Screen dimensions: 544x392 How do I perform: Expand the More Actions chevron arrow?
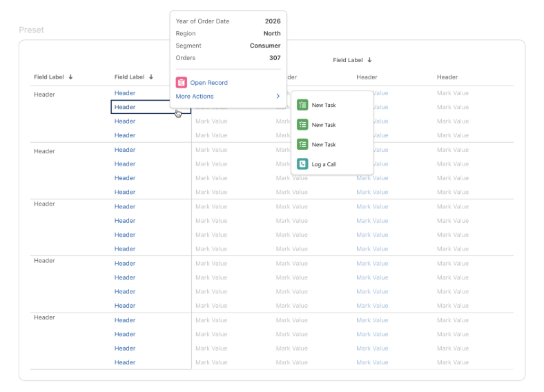[x=278, y=96]
